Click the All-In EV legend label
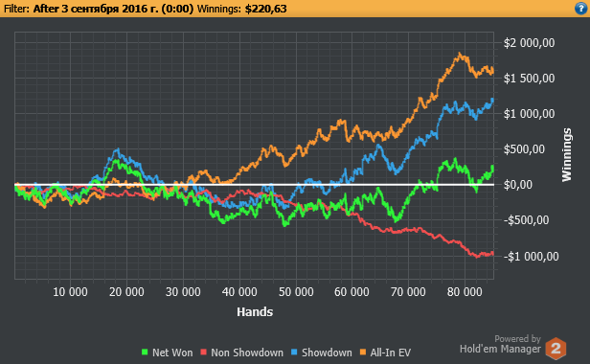590x364 pixels. 390,353
